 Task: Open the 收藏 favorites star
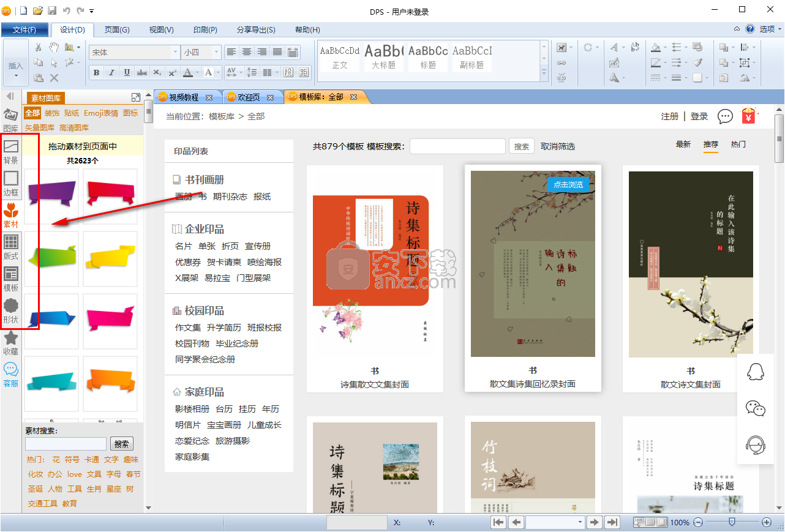click(10, 343)
